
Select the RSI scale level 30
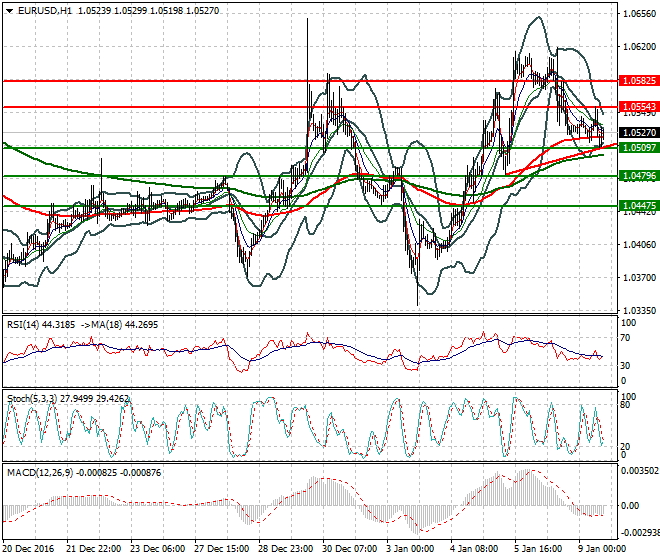tap(625, 365)
